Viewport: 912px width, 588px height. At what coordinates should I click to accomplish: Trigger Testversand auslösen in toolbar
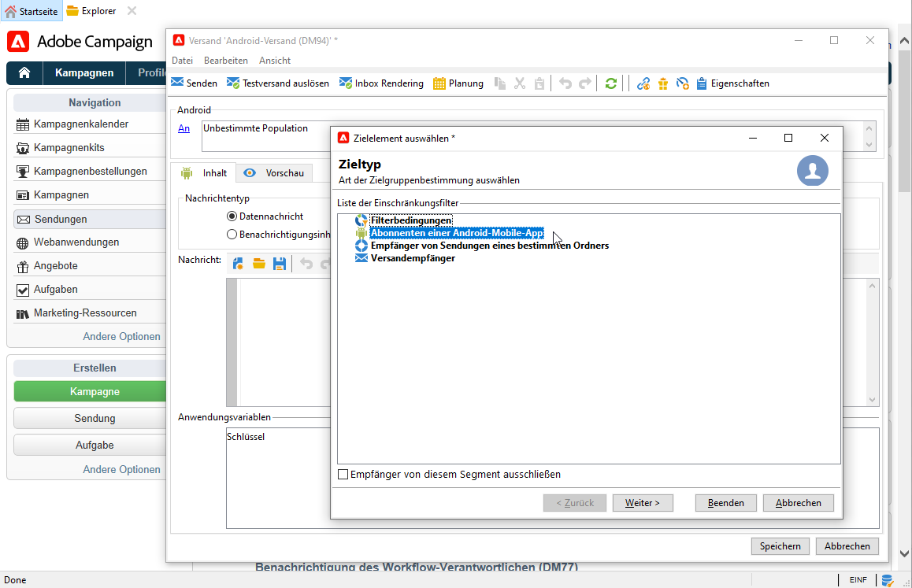click(x=278, y=83)
